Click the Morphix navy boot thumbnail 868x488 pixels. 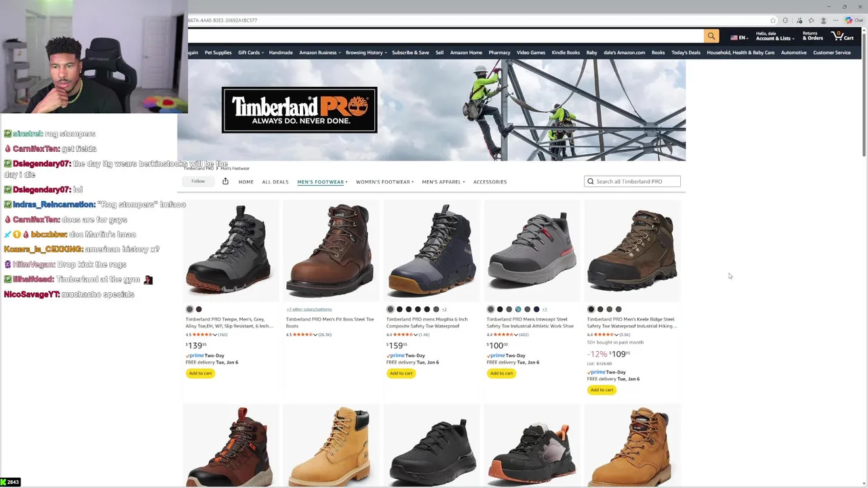click(431, 251)
